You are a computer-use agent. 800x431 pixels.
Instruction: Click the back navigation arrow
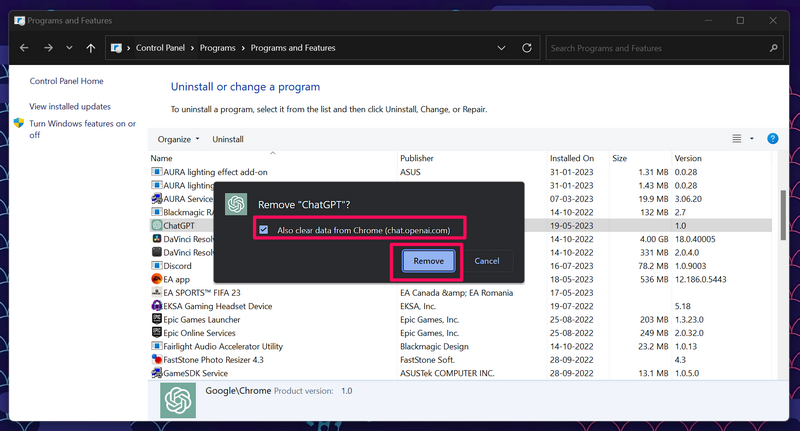24,47
